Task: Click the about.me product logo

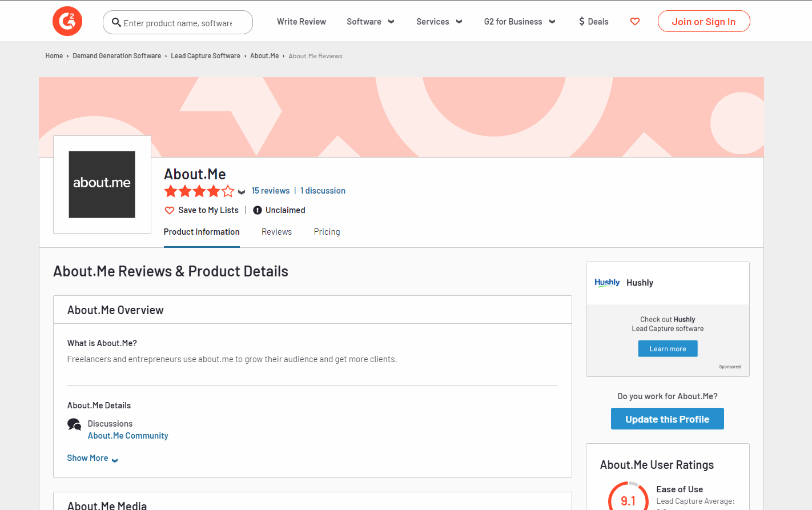Action: click(102, 184)
